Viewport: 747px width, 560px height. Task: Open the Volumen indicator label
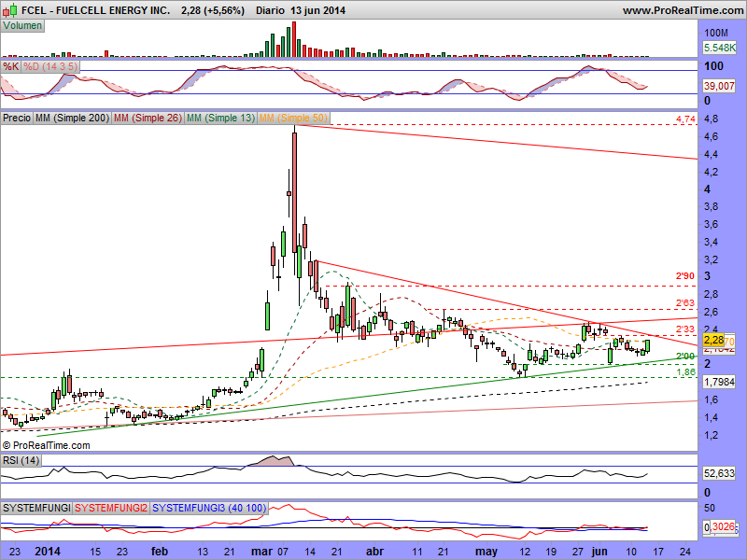click(x=22, y=26)
